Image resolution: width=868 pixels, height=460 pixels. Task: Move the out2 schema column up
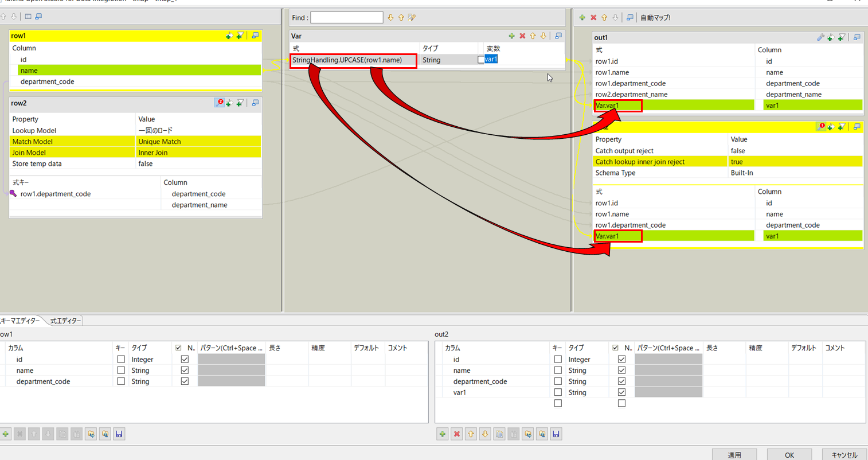point(471,434)
